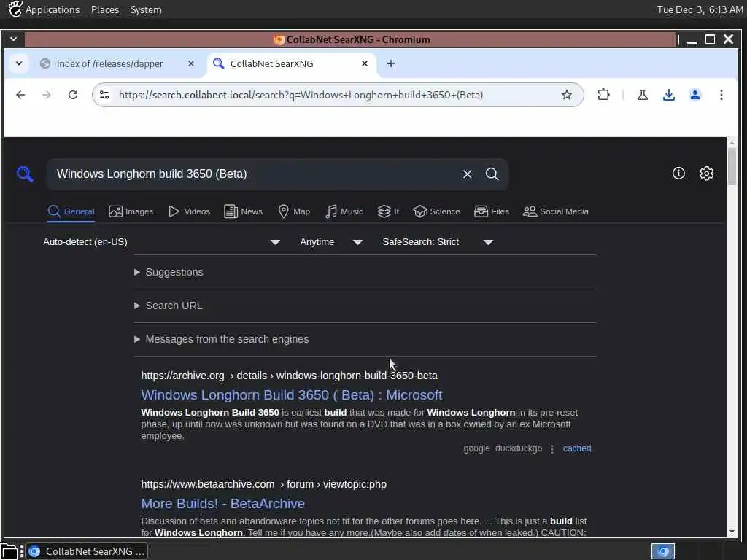
Task: Open More Builds! - BetaArchive result
Action: (223, 503)
